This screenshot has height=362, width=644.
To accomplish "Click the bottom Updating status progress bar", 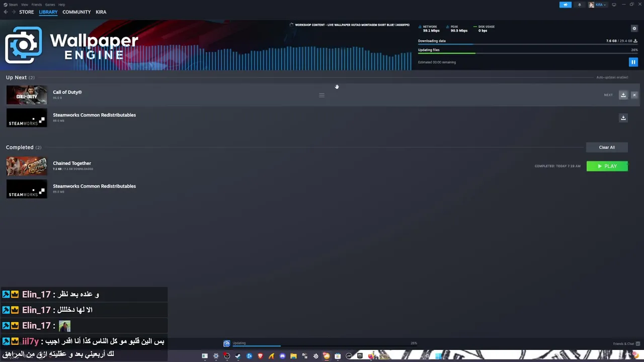I will tap(325, 346).
